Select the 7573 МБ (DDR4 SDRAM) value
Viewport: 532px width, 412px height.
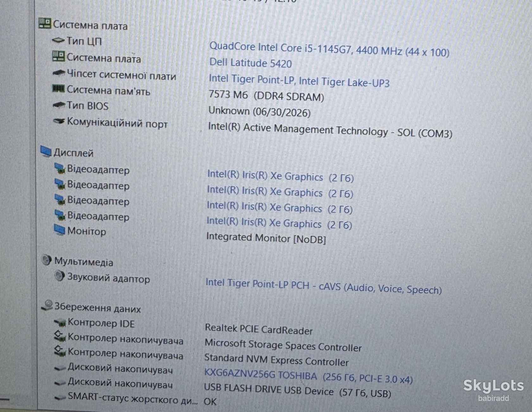(266, 96)
